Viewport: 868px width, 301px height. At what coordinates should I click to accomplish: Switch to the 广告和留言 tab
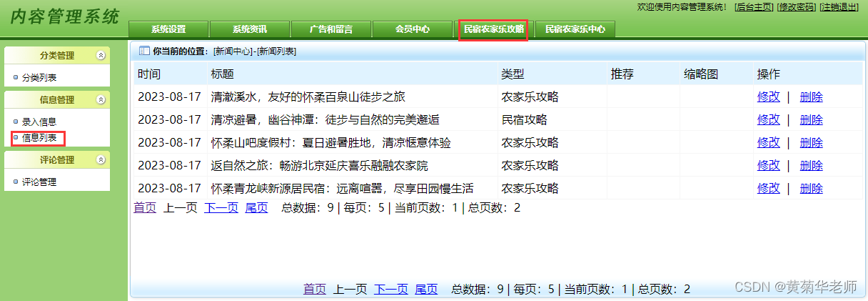[x=331, y=29]
